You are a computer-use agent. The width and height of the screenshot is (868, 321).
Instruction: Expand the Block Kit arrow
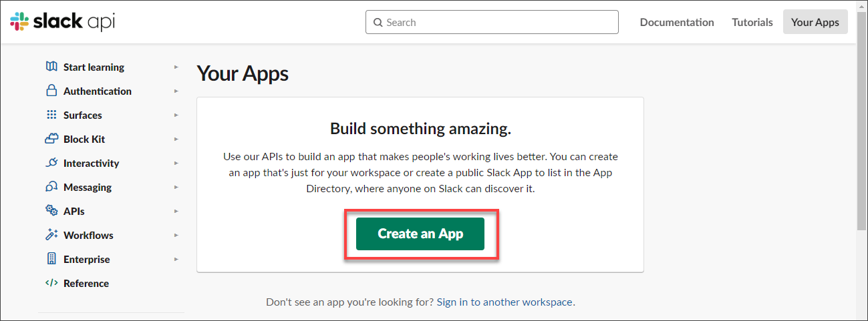[x=176, y=139]
